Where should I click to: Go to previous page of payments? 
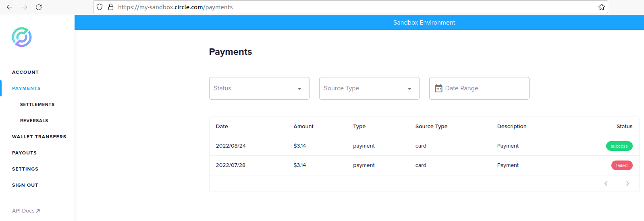(x=606, y=183)
